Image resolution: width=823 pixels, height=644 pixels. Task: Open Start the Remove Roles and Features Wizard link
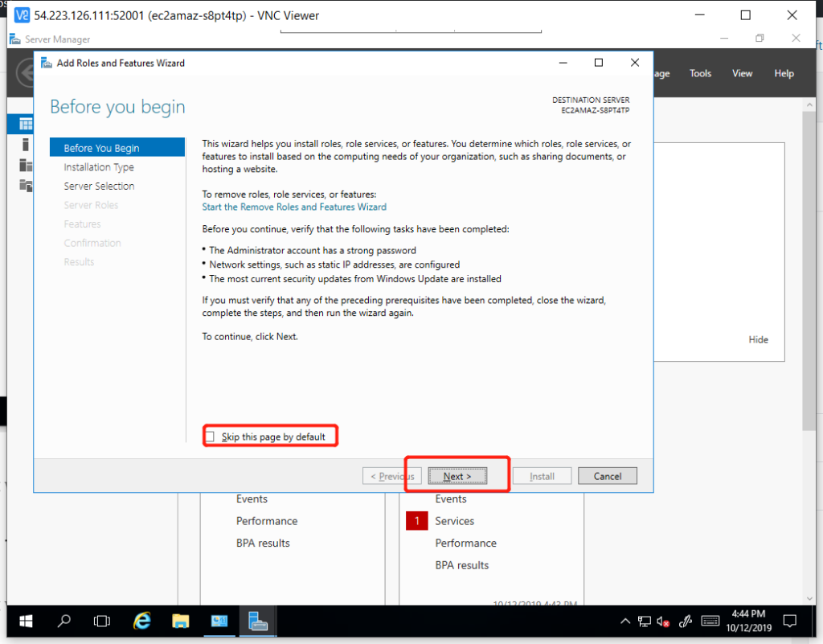point(294,207)
